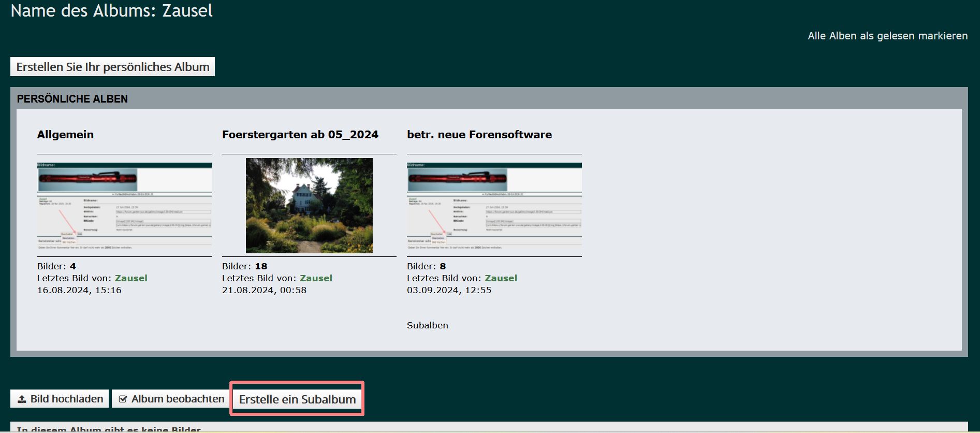The width and height of the screenshot is (980, 433).
Task: Click the betr. neue Forensoftware album thumbnail
Action: point(494,206)
